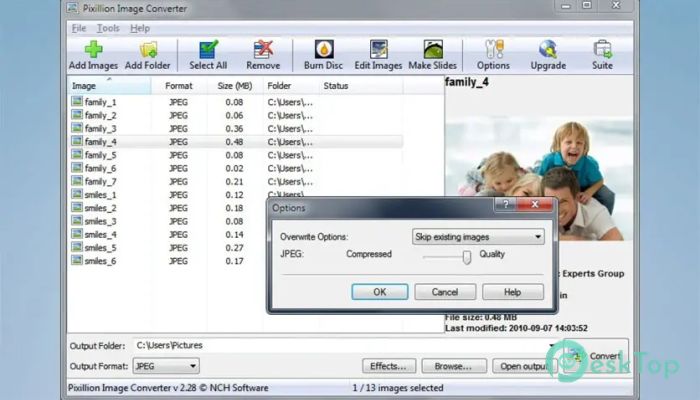This screenshot has width=700, height=400.
Task: Click the JPEG format cell of smiles_2
Action: 179,208
